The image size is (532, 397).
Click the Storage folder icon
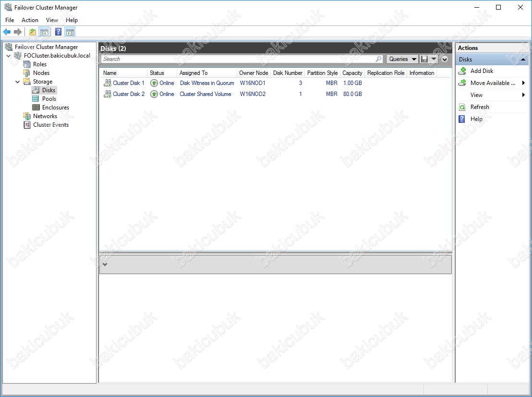(x=27, y=82)
